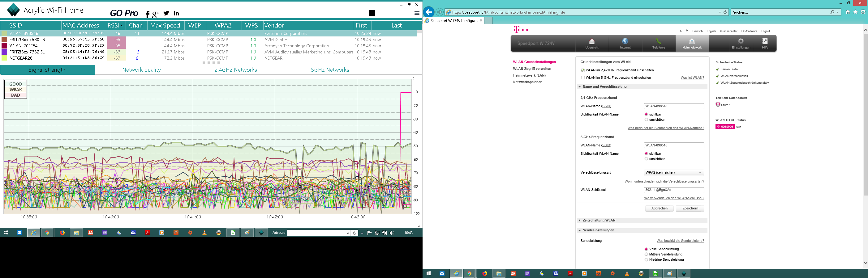Open the browser Tools gear icon
Image resolution: width=868 pixels, height=278 pixels.
click(863, 12)
